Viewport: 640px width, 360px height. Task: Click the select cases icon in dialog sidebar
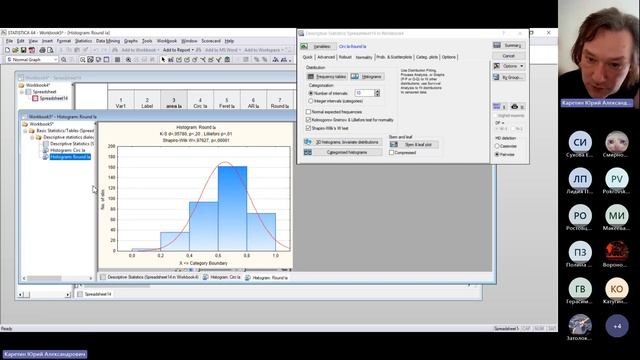click(497, 106)
